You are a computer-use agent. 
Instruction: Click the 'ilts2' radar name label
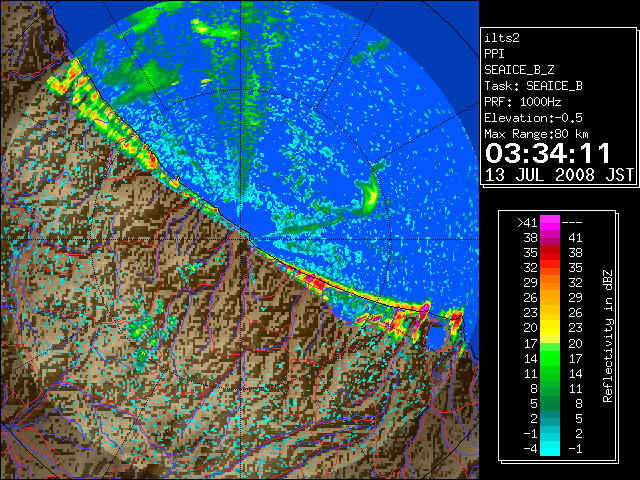[502, 38]
